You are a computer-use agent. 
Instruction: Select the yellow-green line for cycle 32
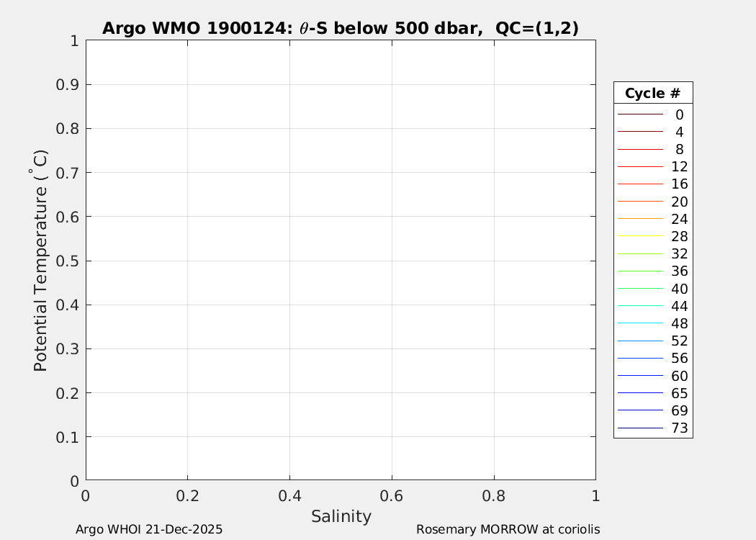point(639,254)
